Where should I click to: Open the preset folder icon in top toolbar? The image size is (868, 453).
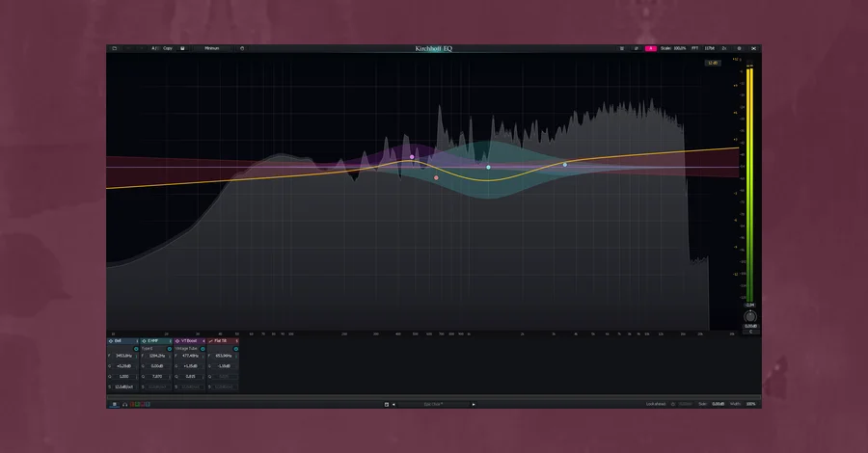tap(115, 48)
